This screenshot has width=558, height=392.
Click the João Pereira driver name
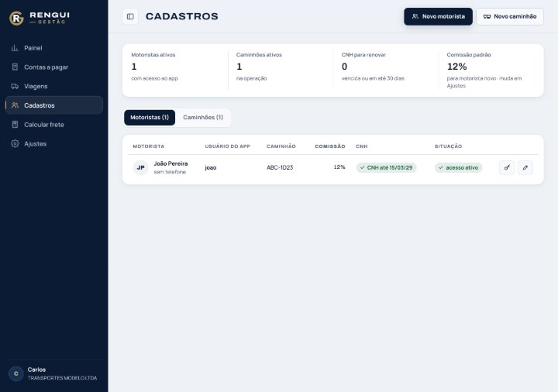pyautogui.click(x=170, y=163)
